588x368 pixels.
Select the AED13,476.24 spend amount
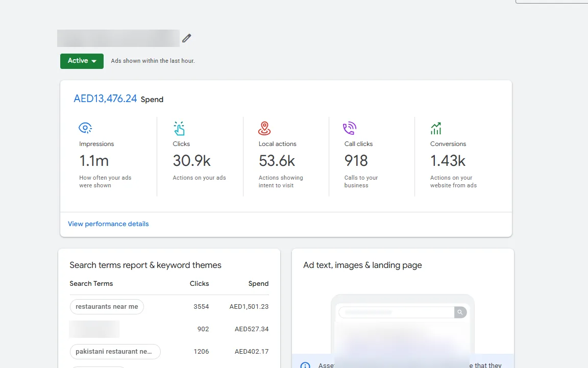click(105, 99)
